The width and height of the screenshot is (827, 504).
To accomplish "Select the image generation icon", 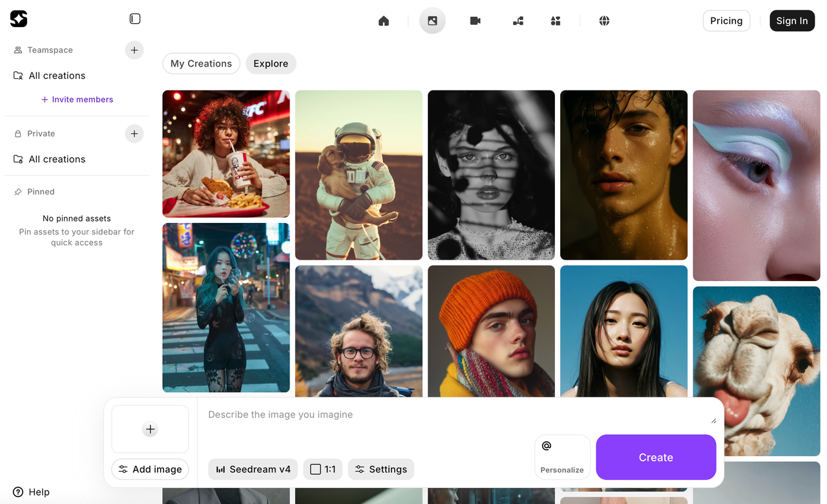I will coord(432,21).
